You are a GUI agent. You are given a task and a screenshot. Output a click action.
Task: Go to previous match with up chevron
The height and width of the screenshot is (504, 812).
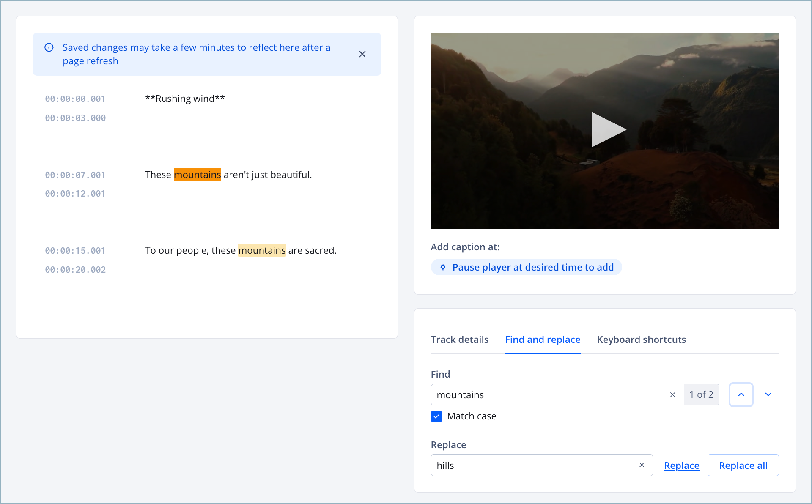741,394
